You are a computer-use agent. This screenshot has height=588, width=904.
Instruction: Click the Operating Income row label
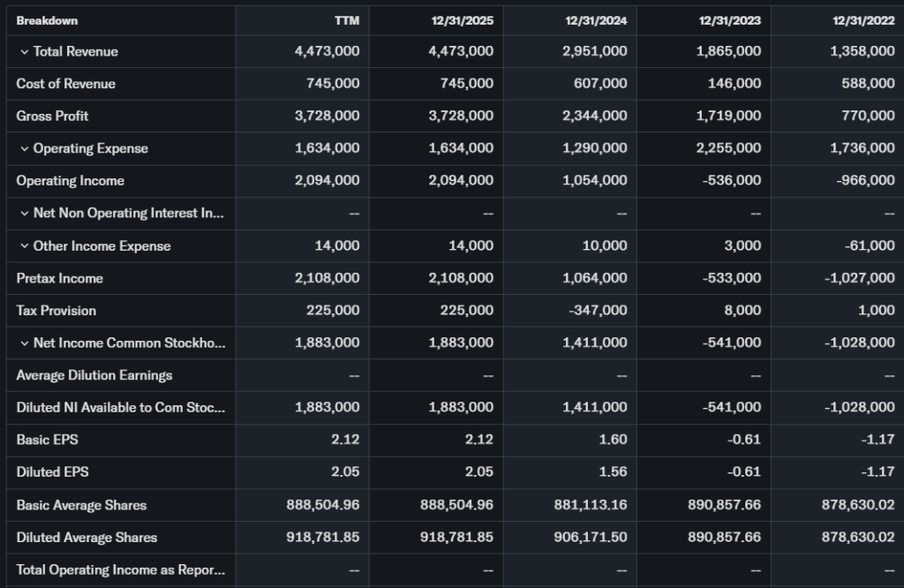click(x=70, y=181)
